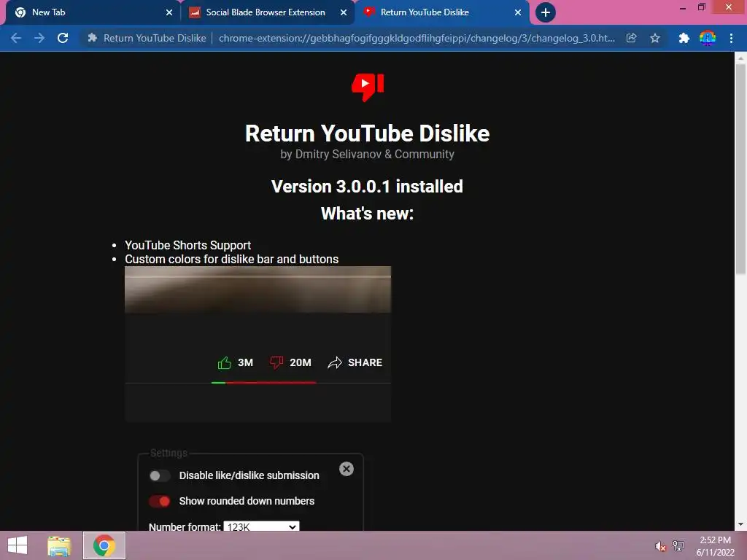The height and width of the screenshot is (560, 747).
Task: Switch to the New Tab tab
Action: pyautogui.click(x=92, y=12)
